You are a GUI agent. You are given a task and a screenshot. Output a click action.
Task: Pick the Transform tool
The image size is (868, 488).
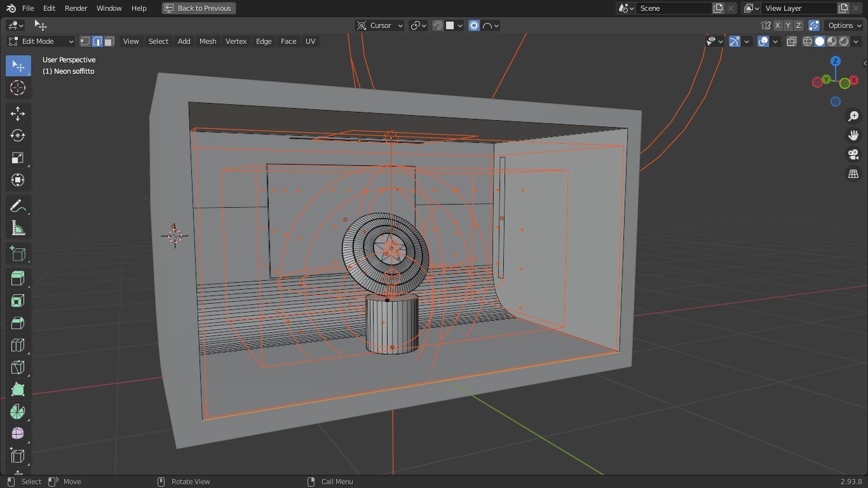tap(18, 180)
